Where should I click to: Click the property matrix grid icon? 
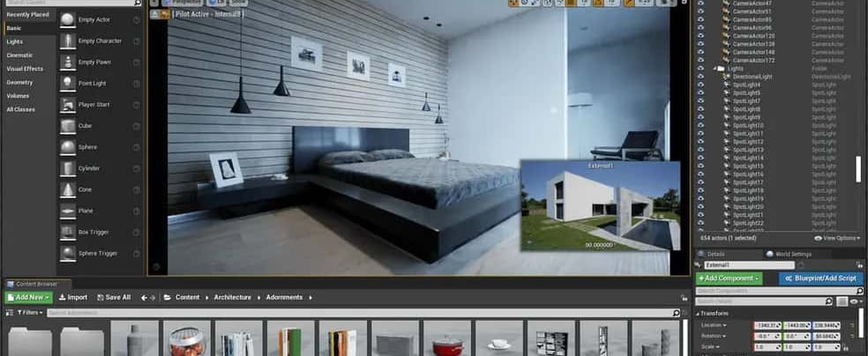pyautogui.click(x=842, y=302)
